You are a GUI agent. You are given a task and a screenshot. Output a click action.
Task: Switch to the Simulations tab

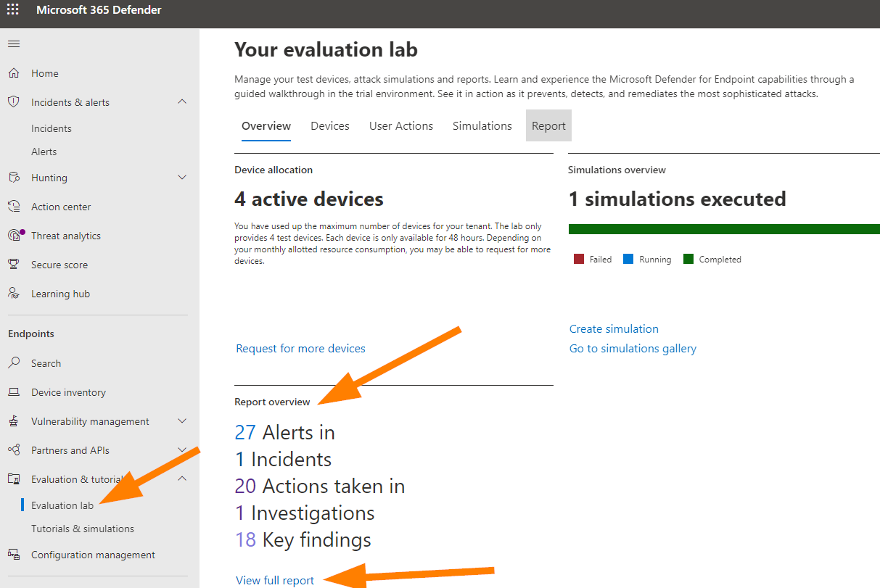(x=482, y=125)
